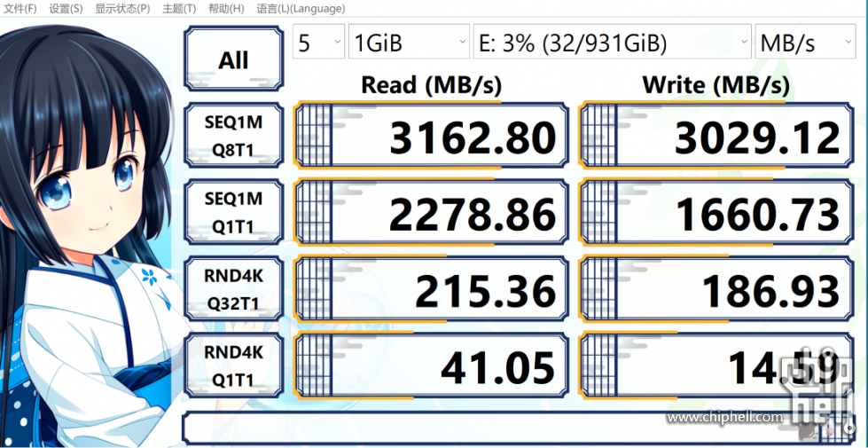The width and height of the screenshot is (868, 448).
Task: Select the 2278.86 read result
Action: click(431, 212)
